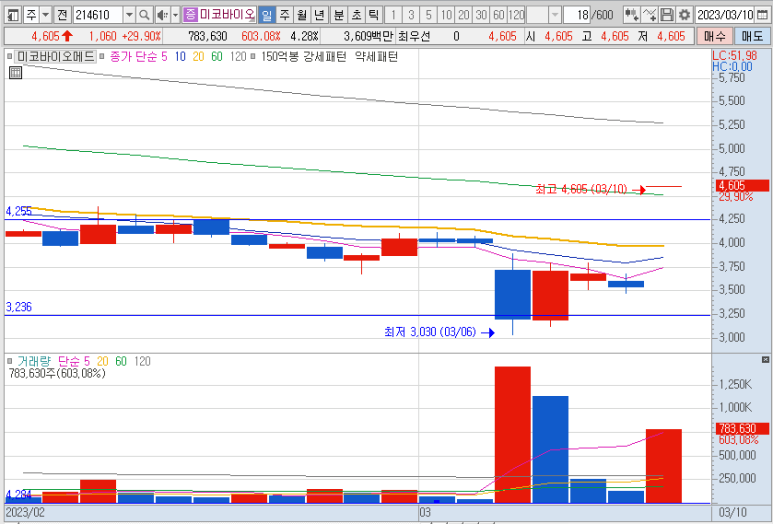Expand the sound options dropdown arrow
The width and height of the screenshot is (773, 524).
point(175,15)
